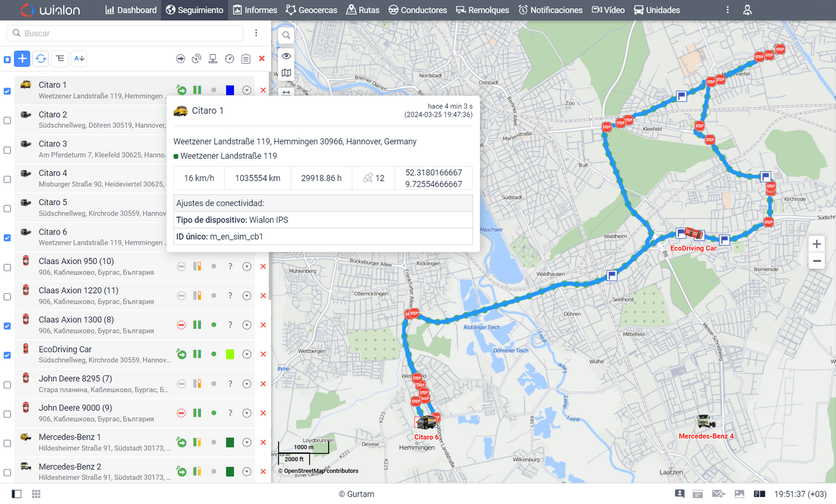The width and height of the screenshot is (836, 504).
Task: Zoom in with the map plus button
Action: [817, 244]
